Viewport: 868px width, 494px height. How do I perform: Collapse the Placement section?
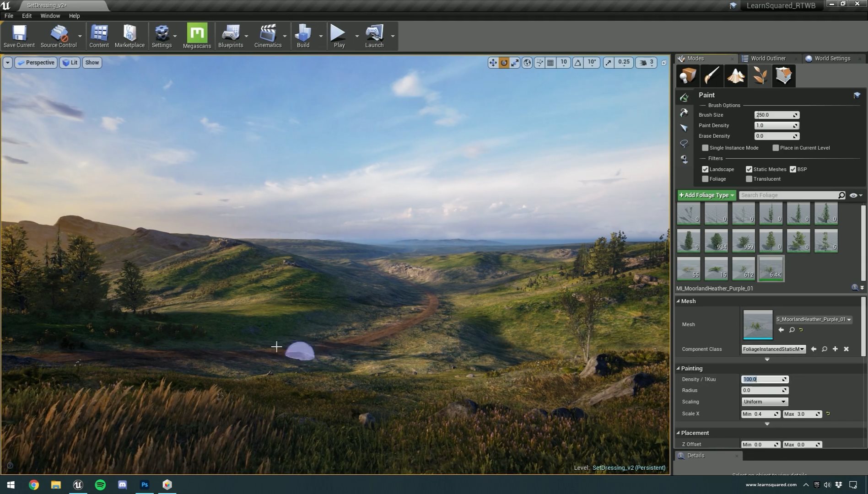point(678,433)
